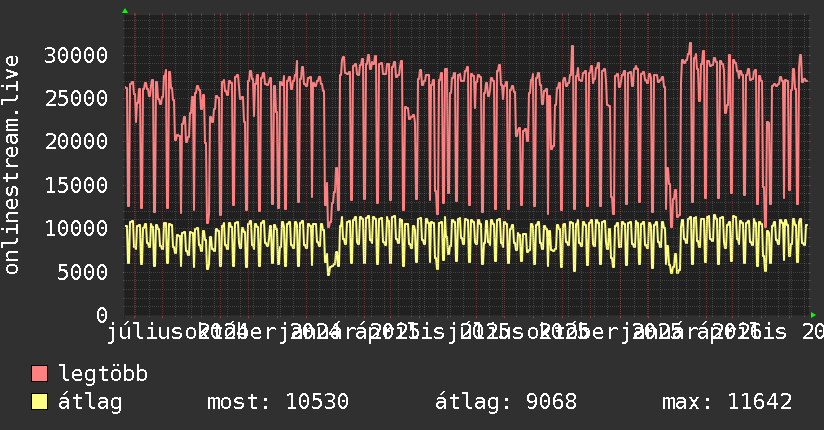Click the átlag legend label beside yellow swatch
Screen dimensions: 824x430
tap(90, 402)
